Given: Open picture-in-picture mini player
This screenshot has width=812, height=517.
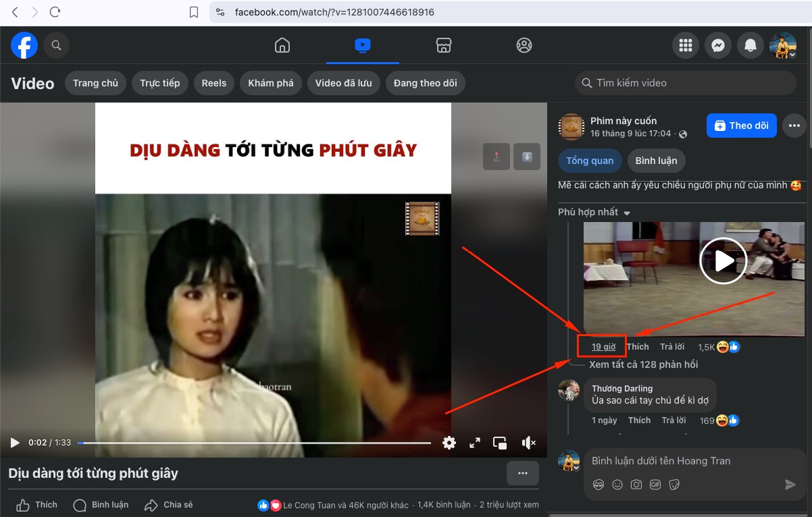Looking at the screenshot, I should coord(500,443).
